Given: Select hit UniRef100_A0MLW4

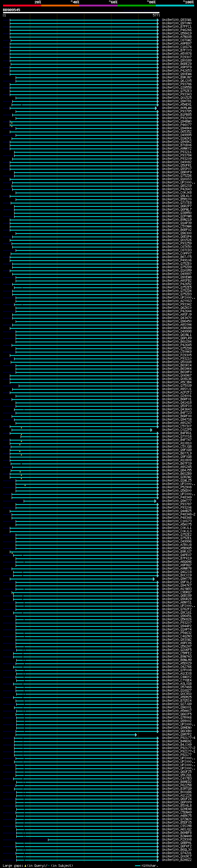Looking at the screenshot, I should 177,108.
